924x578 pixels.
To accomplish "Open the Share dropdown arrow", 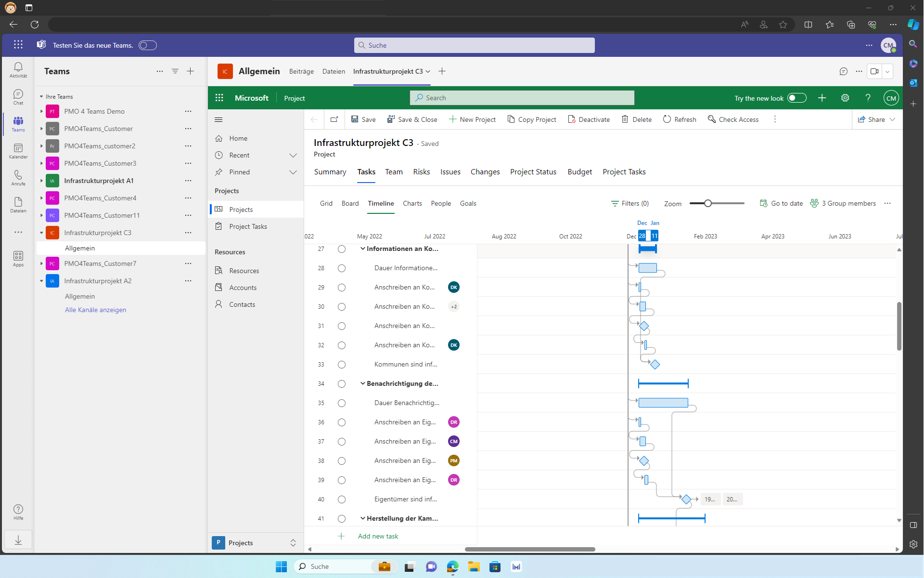I will 892,119.
